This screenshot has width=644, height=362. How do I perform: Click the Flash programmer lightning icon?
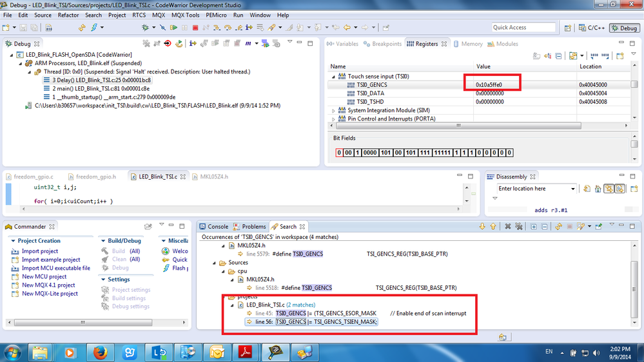[x=94, y=28]
